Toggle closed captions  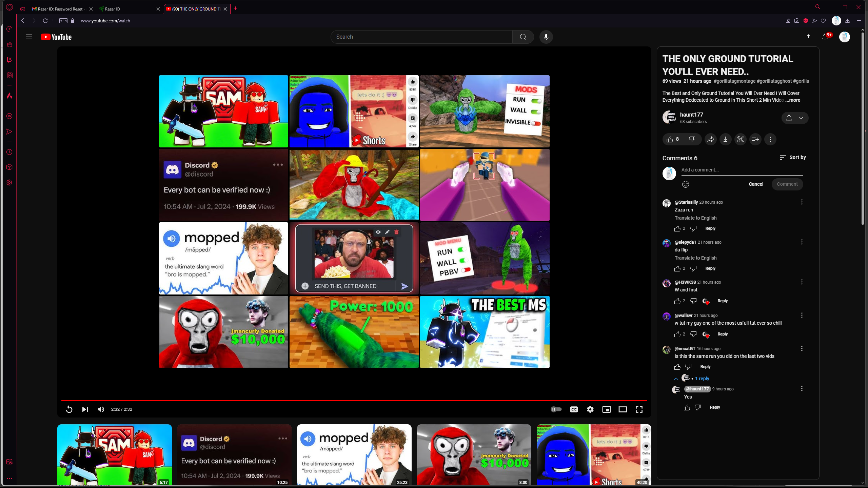[574, 409]
